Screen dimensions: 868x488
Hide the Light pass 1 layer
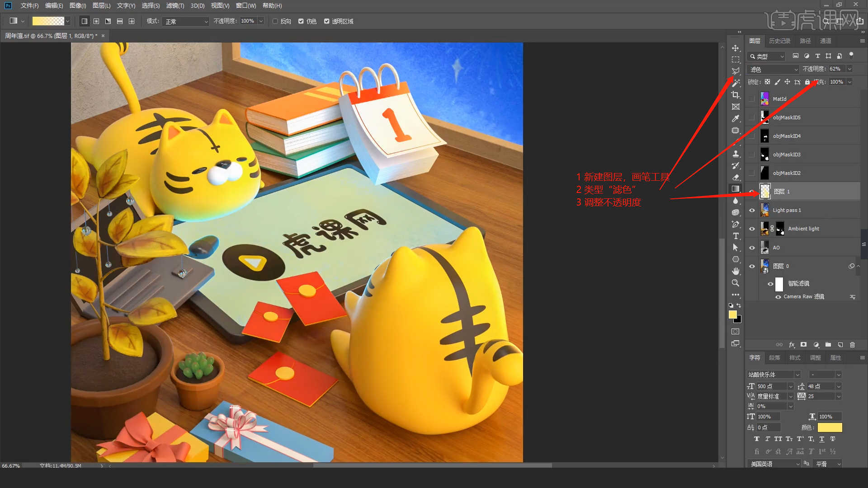752,210
